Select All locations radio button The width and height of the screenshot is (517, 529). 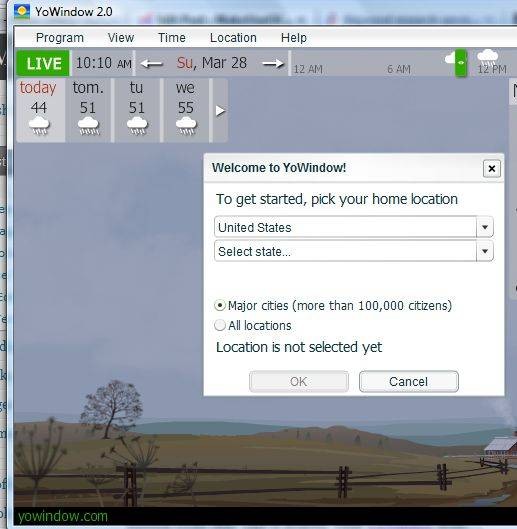coord(220,326)
